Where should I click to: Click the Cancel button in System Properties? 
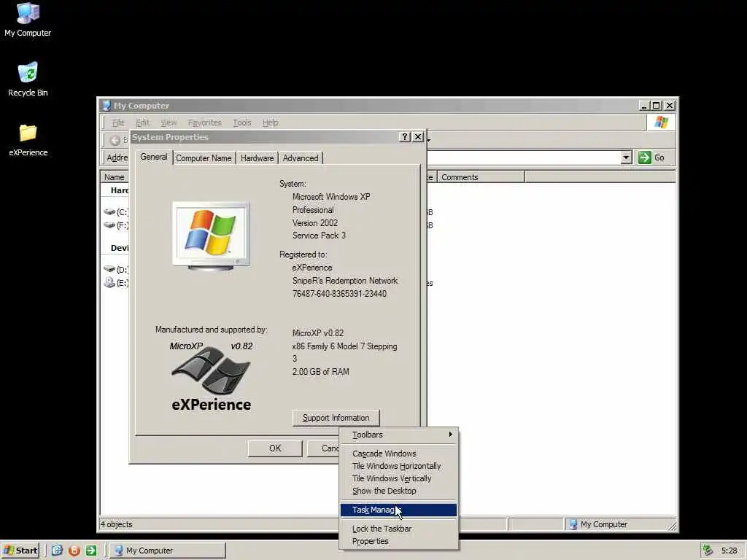coord(323,448)
